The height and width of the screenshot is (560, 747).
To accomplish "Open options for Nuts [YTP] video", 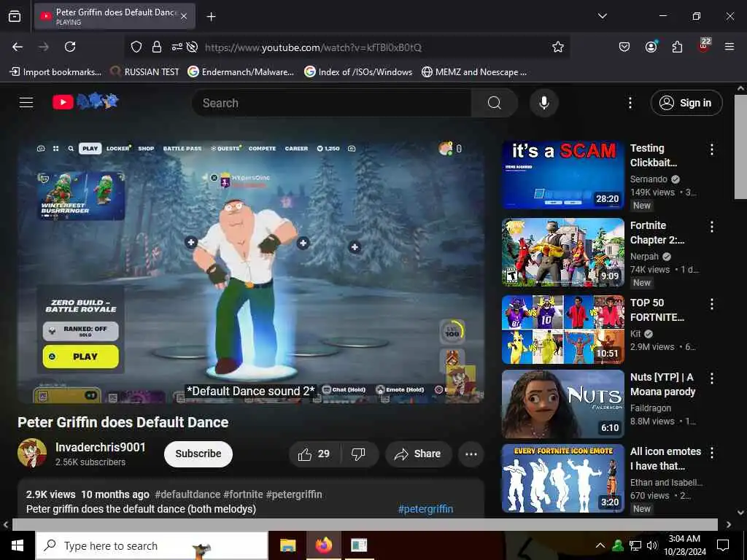I will 712,378.
